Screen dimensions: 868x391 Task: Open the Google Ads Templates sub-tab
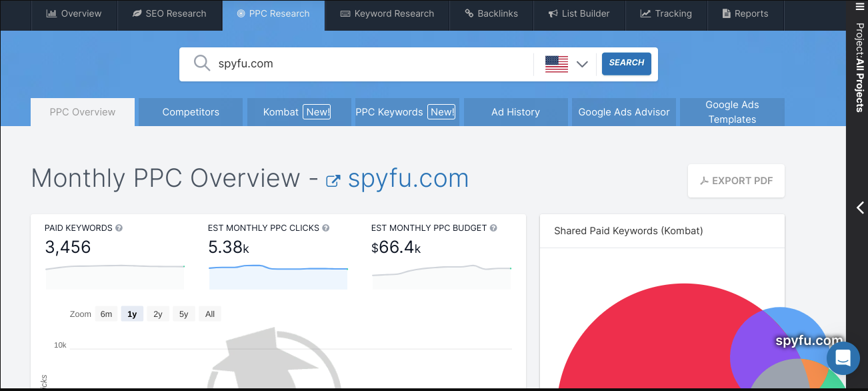(732, 112)
